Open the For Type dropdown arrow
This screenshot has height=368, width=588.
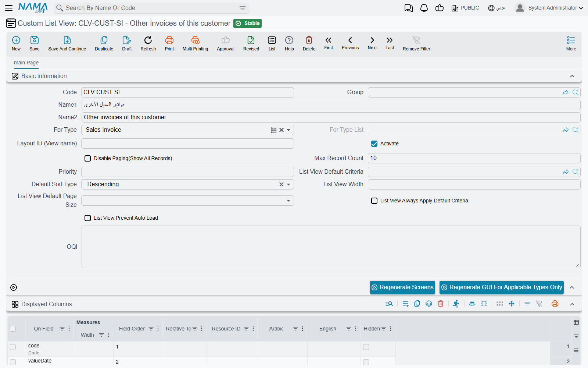click(288, 130)
